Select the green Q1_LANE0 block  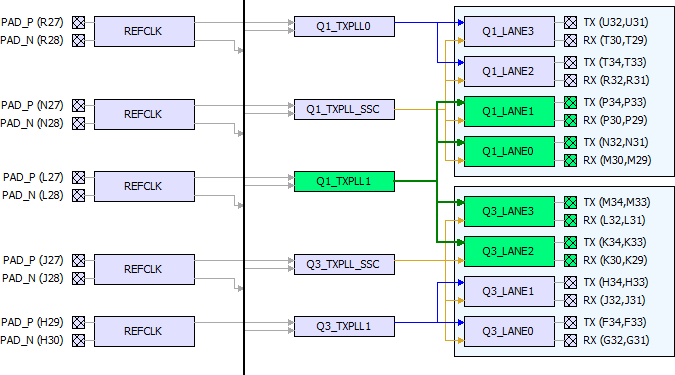click(x=509, y=152)
